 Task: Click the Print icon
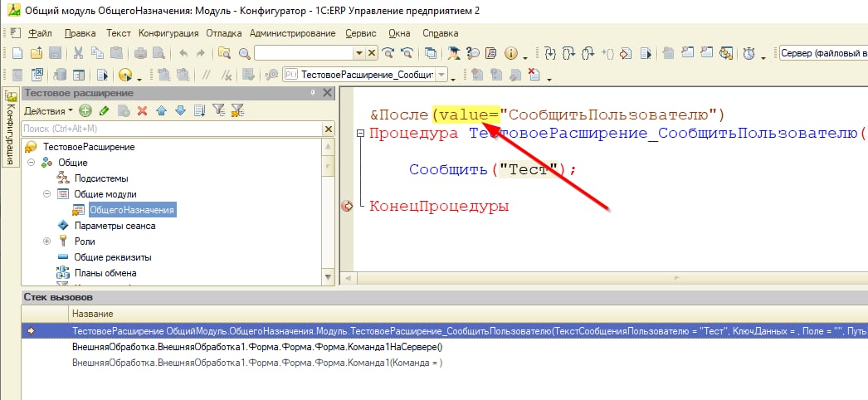pyautogui.click(x=140, y=53)
